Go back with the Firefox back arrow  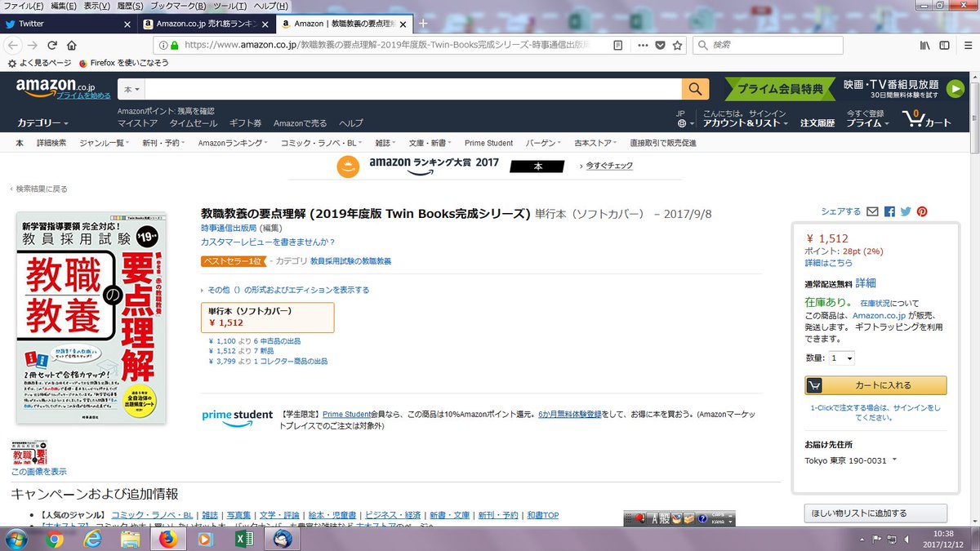click(x=13, y=46)
